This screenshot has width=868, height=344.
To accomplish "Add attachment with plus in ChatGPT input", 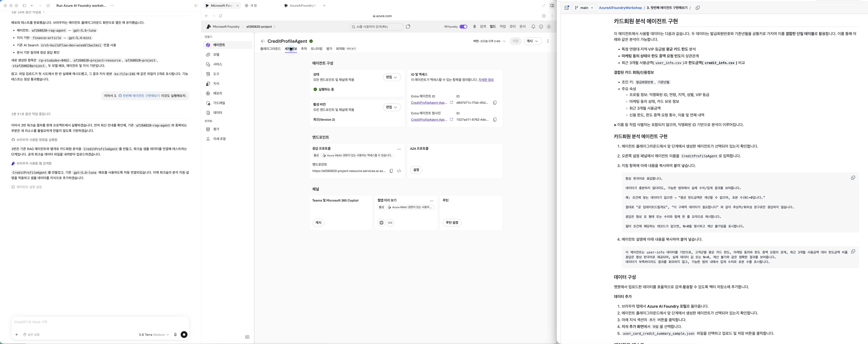I will 16,335.
